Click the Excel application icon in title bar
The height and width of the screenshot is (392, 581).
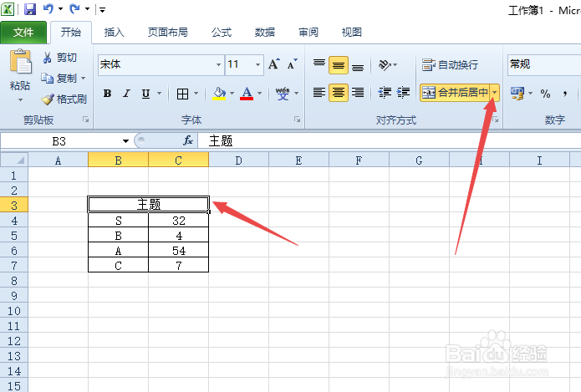pos(8,9)
